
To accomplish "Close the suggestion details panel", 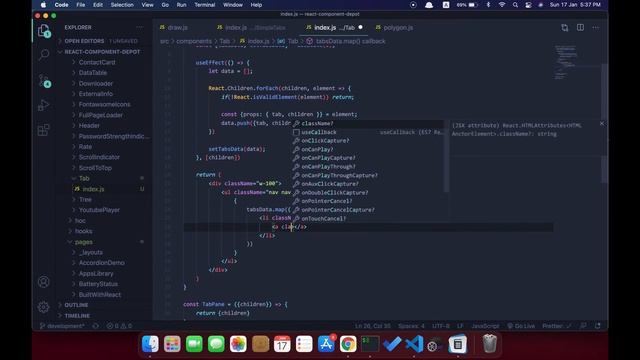I will pyautogui.click(x=602, y=123).
